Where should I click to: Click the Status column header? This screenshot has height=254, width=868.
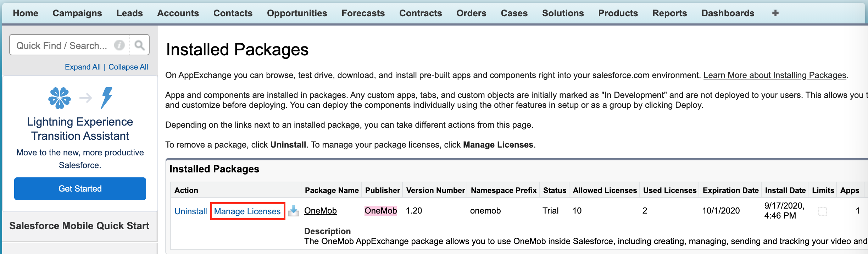pos(555,190)
